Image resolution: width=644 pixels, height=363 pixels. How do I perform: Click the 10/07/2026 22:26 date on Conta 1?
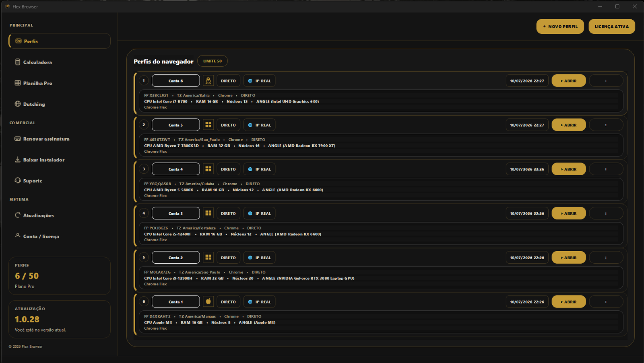click(527, 302)
